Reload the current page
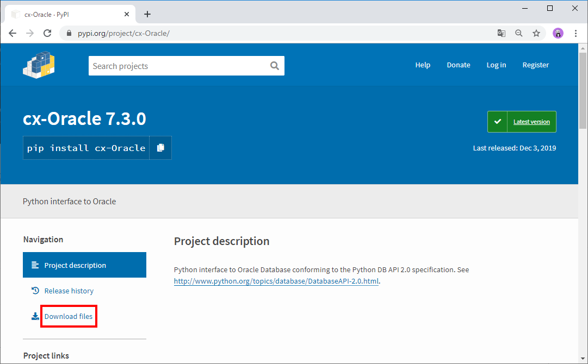588x364 pixels. 47,33
